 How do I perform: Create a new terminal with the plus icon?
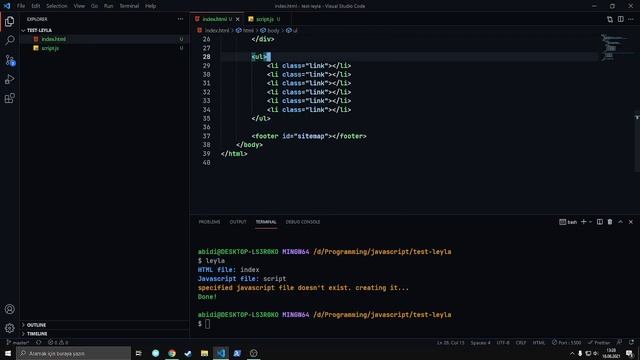click(583, 222)
